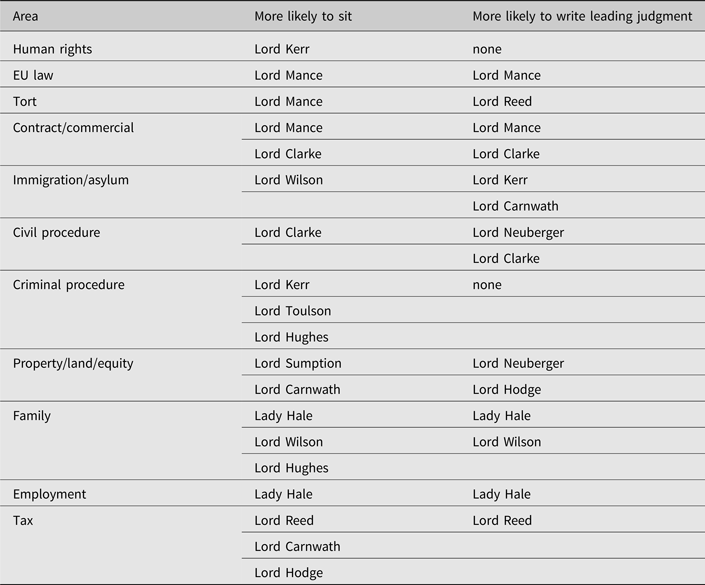Screen dimensions: 705x585
Task: Click the "Area" column header
Action: point(25,17)
